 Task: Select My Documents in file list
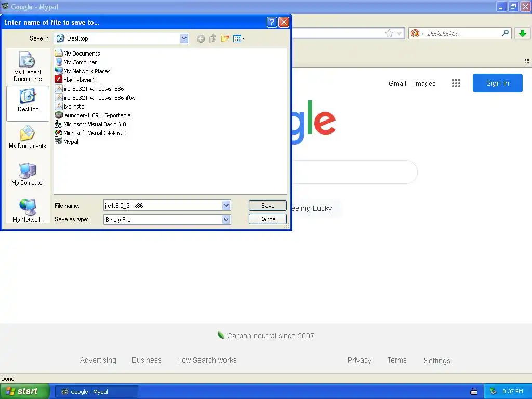[77, 54]
